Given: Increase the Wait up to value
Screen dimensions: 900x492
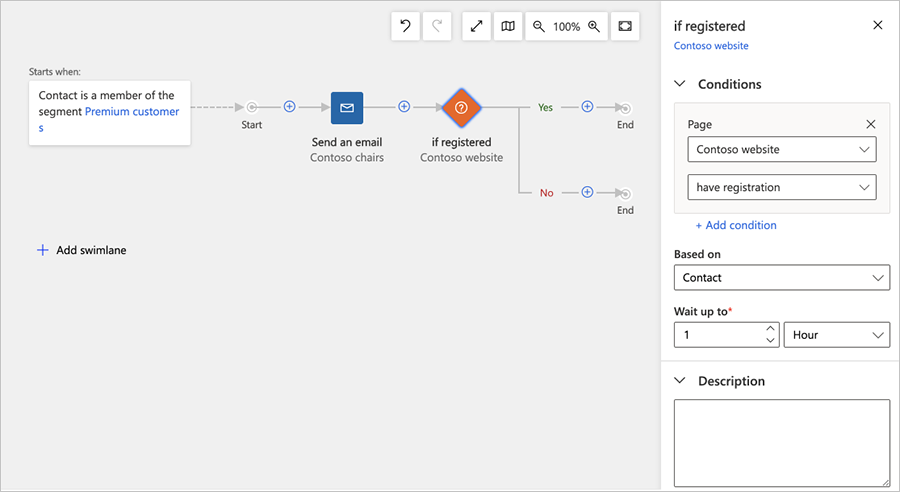Looking at the screenshot, I should (770, 328).
